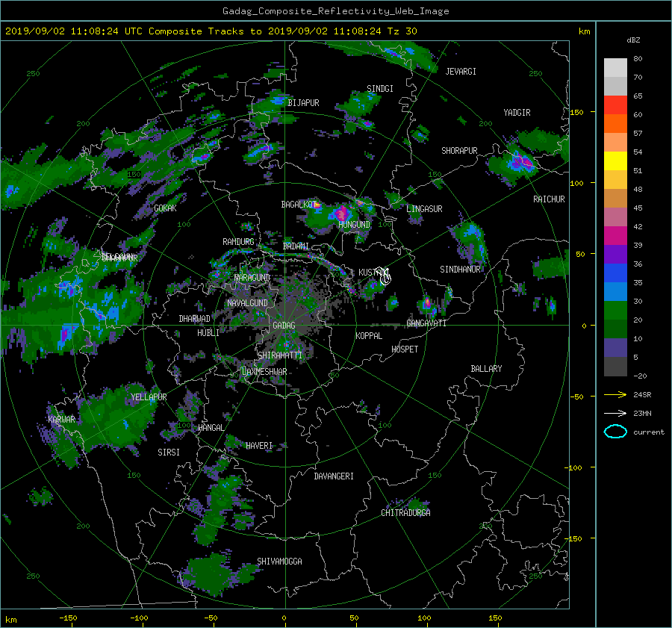Image resolution: width=672 pixels, height=628 pixels.
Task: Click the NARAGUND city label
Action: (x=252, y=278)
